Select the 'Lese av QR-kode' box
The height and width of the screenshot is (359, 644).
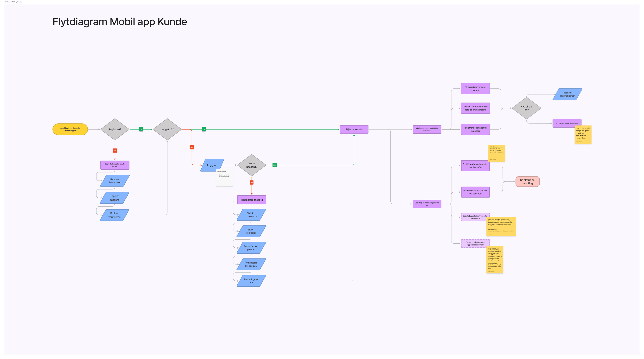point(475,108)
